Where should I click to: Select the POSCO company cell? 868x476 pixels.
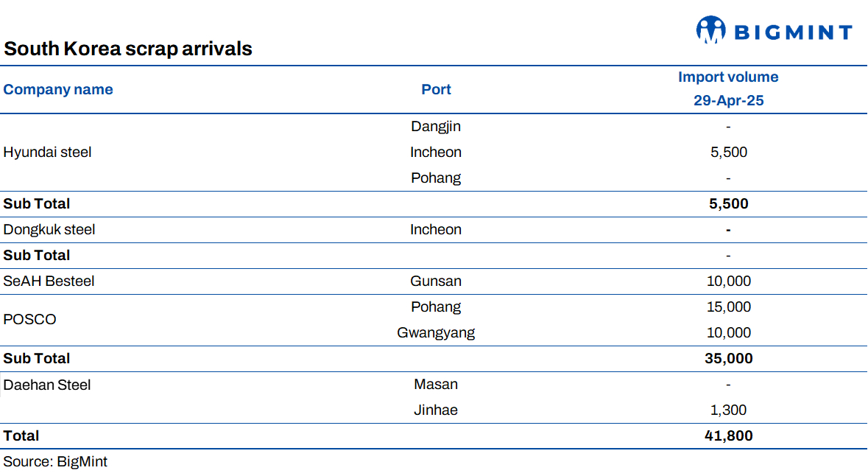pyautogui.click(x=29, y=320)
